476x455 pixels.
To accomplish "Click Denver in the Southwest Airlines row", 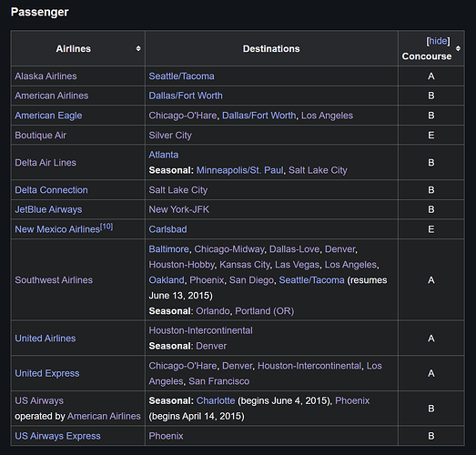I will pyautogui.click(x=340, y=249).
